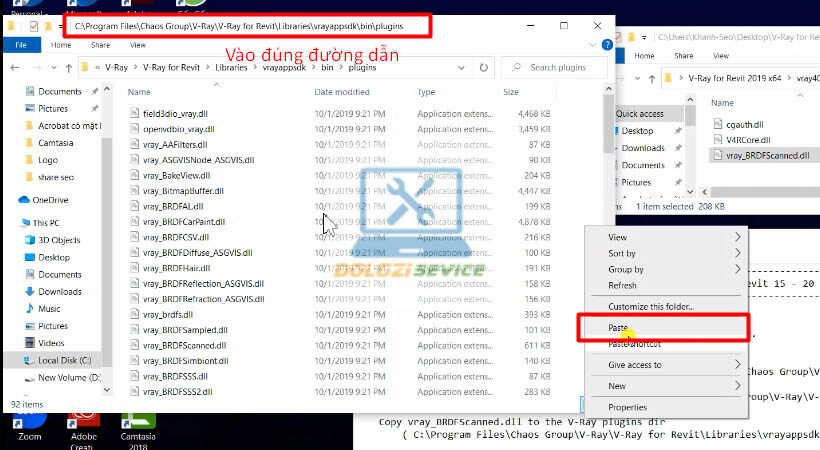Viewport: 820px width, 450px height.
Task: Select vray_BRDFScanned.dll in background window
Action: 767,155
